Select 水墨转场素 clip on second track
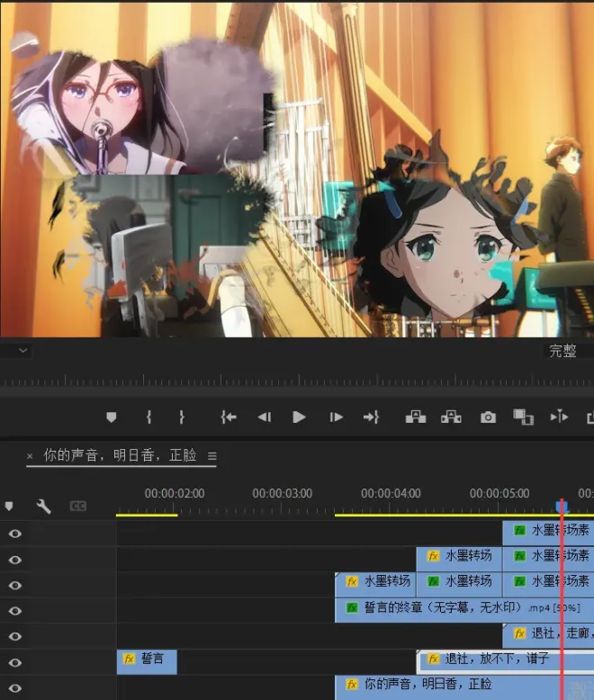This screenshot has height=700, width=594. point(548,559)
